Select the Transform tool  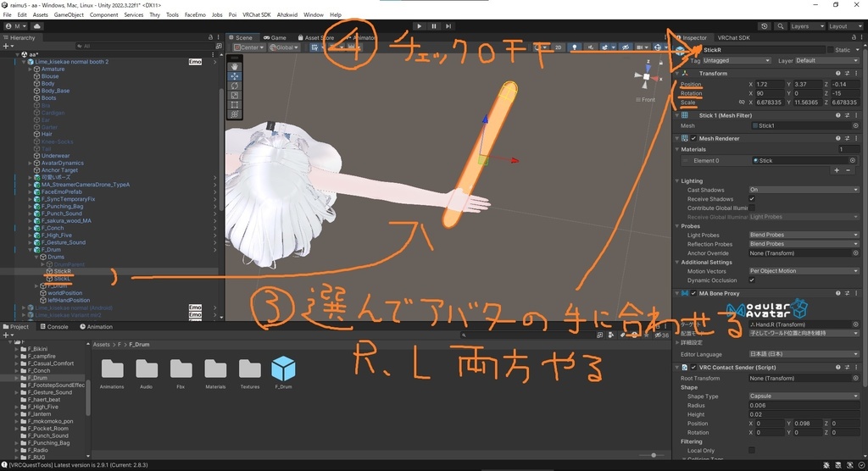point(235,114)
